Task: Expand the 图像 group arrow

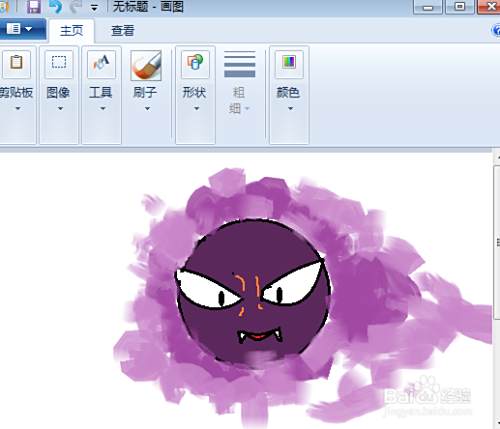Action: point(60,108)
